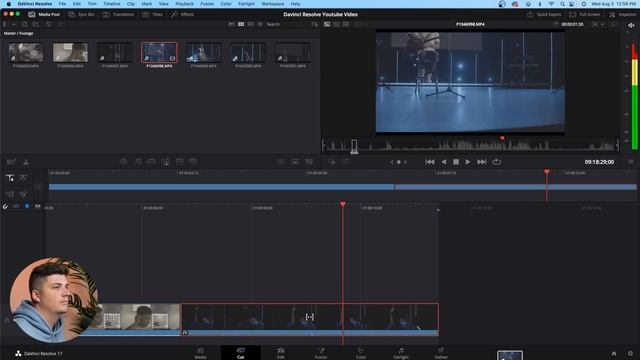Screen dimensions: 640x360
Task: Open the Transitions panel
Action: click(x=118, y=14)
